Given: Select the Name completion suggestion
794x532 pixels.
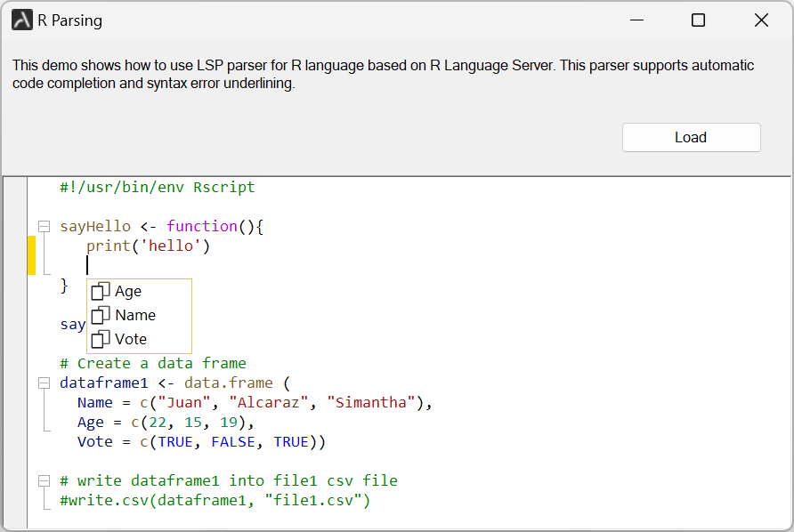Looking at the screenshot, I should coord(139,315).
